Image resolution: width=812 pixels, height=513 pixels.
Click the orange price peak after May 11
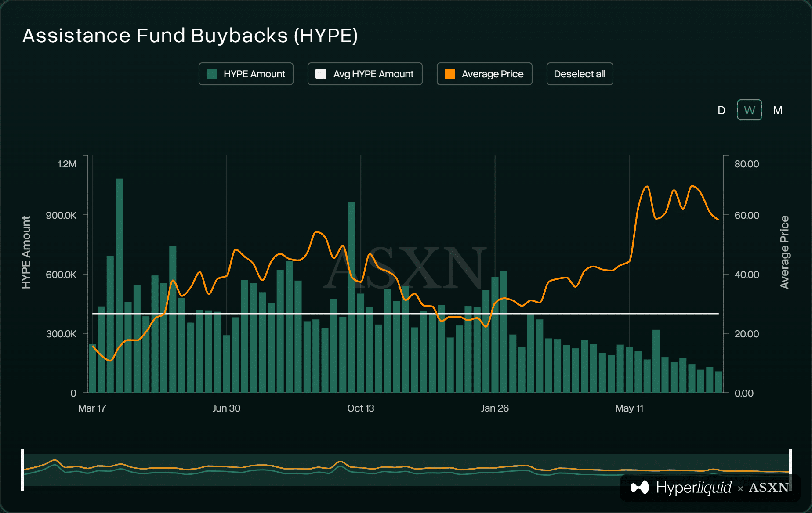[646, 187]
